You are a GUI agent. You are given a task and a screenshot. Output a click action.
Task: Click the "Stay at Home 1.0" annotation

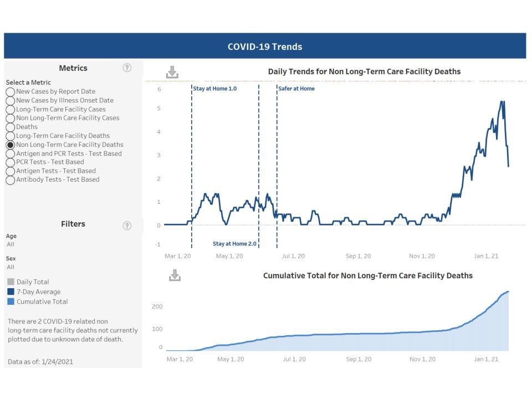(x=214, y=88)
